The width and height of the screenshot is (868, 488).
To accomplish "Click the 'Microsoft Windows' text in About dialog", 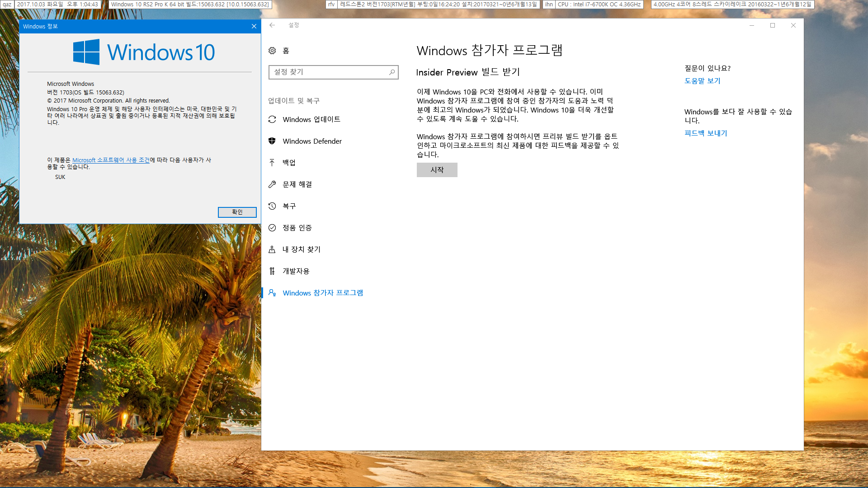I will click(71, 84).
